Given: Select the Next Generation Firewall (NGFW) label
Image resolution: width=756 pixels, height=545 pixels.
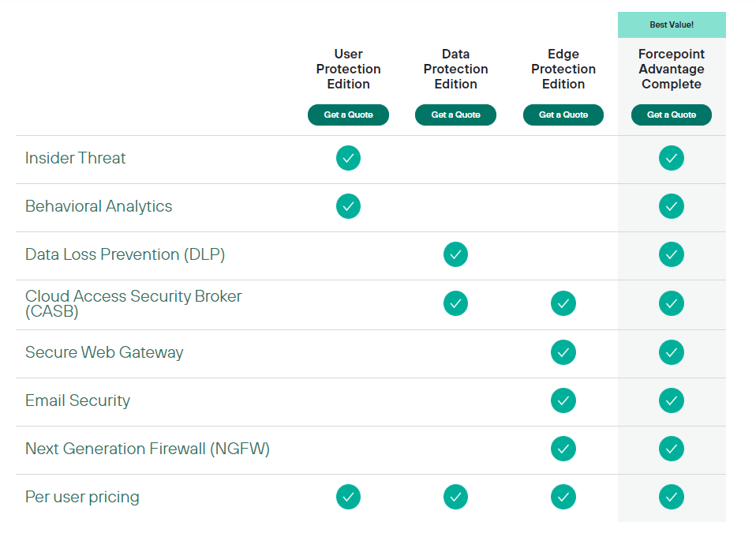Looking at the screenshot, I should click(x=147, y=449).
